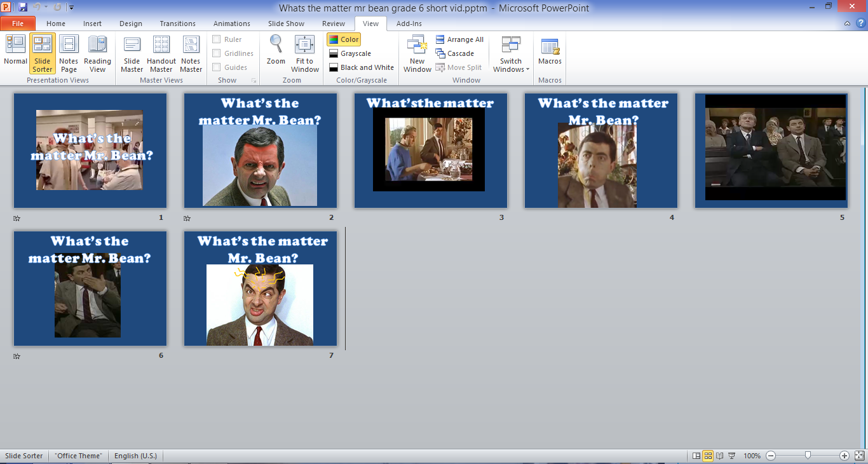Switch to Reading View

click(x=97, y=53)
